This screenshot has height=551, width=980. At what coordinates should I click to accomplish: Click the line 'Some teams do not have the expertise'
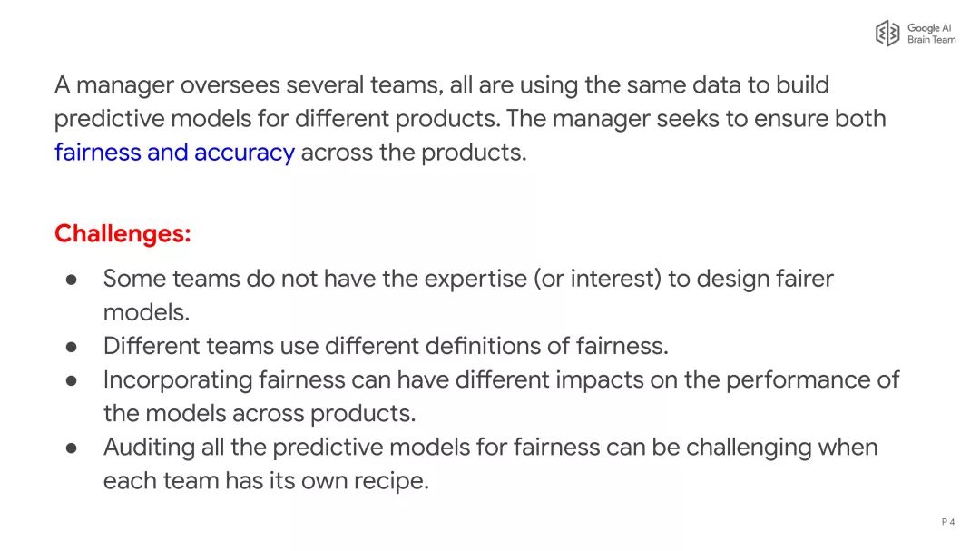coord(468,279)
